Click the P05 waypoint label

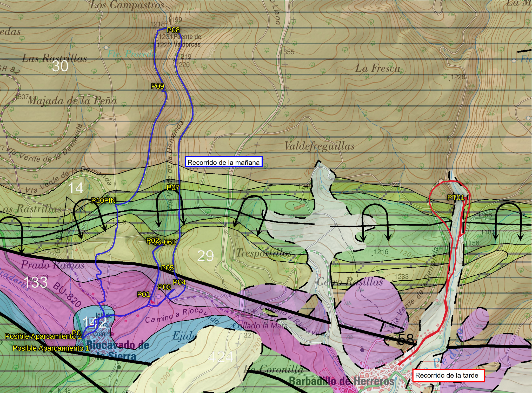[167, 268]
